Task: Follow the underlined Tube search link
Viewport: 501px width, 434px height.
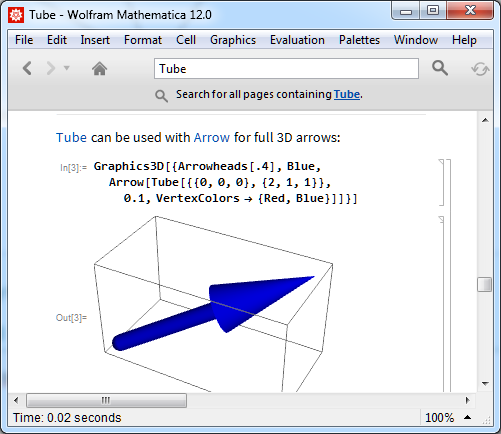Action: [x=347, y=94]
